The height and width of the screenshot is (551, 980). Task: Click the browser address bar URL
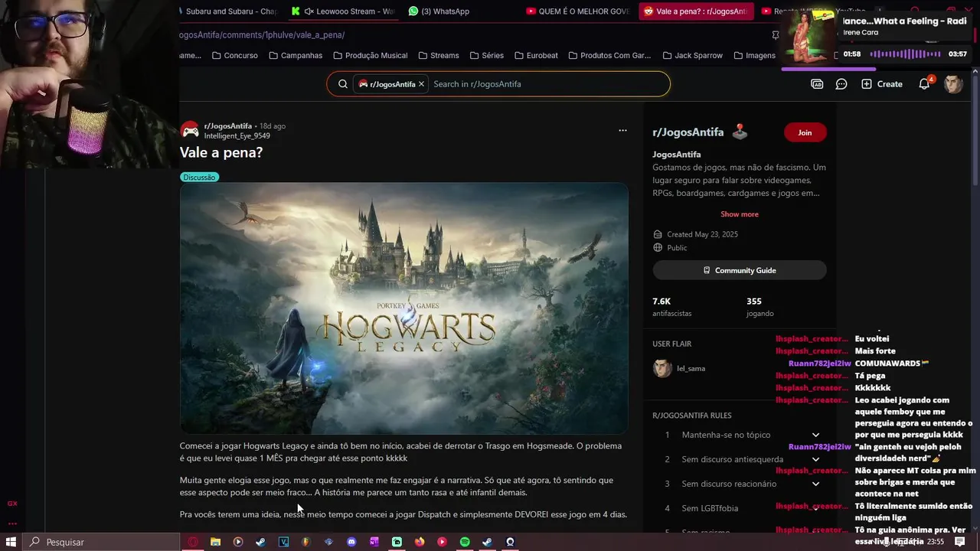263,35
